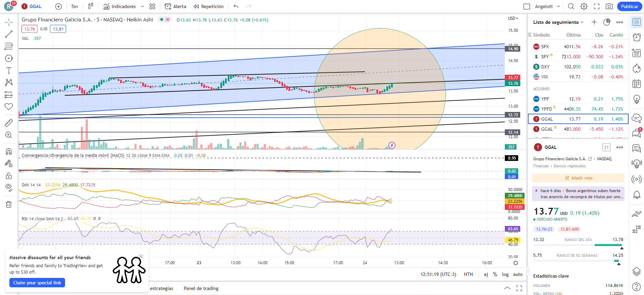Open quick search magnifier
This screenshot has width=644, height=295.
tap(571, 6)
